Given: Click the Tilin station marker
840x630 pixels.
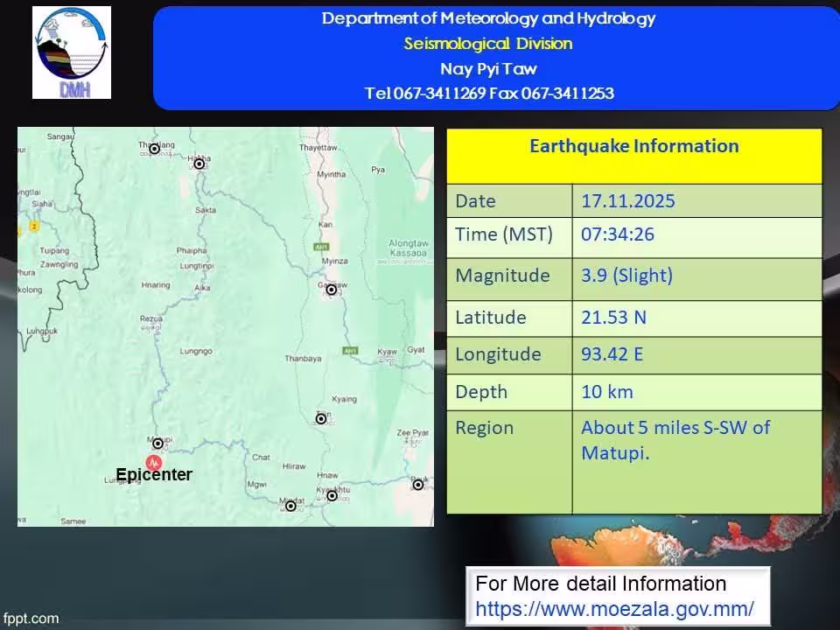Looking at the screenshot, I should (321, 419).
